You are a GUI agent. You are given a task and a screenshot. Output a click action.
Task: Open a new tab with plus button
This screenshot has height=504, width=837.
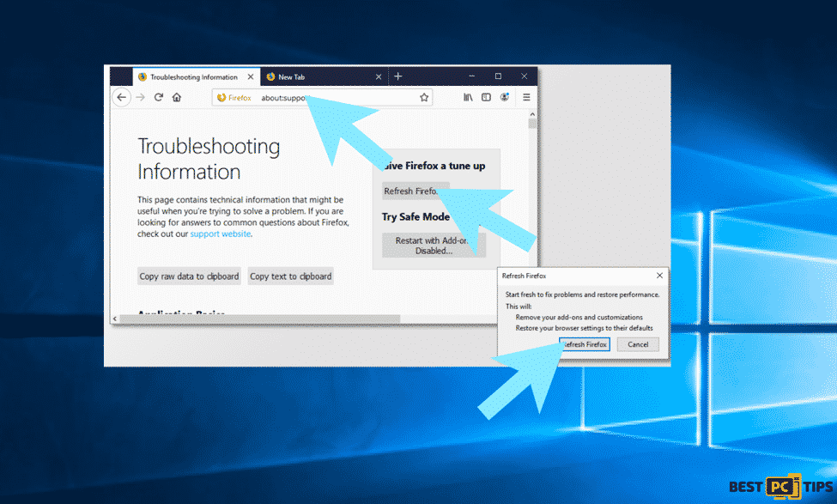[x=397, y=76]
